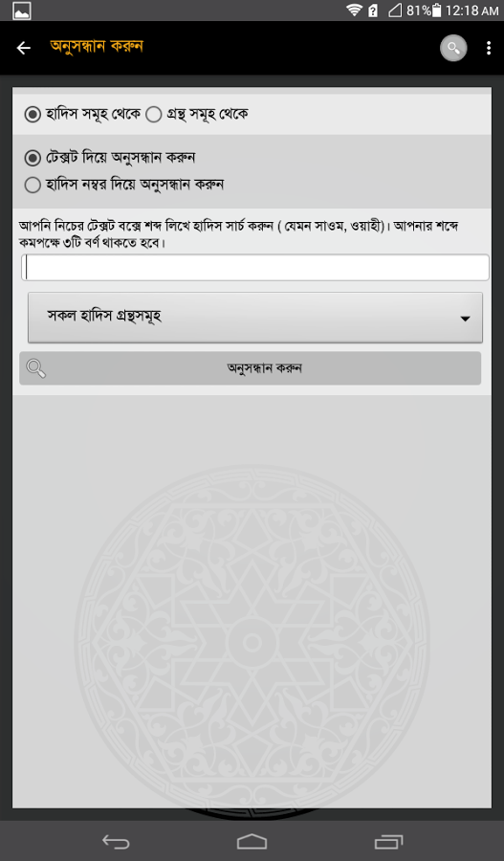Select হাদিস সমূহ থেকে radio button
The height and width of the screenshot is (861, 504).
click(x=33, y=114)
